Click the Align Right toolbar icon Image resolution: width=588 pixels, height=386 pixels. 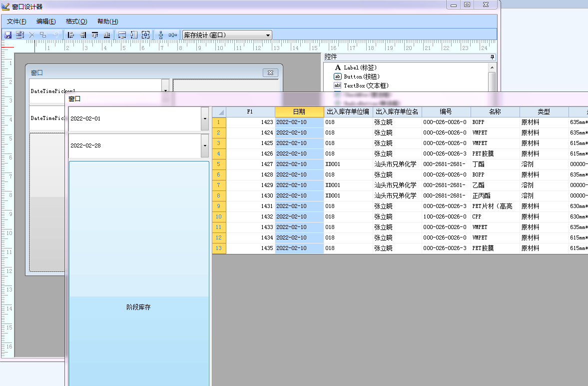coord(83,35)
